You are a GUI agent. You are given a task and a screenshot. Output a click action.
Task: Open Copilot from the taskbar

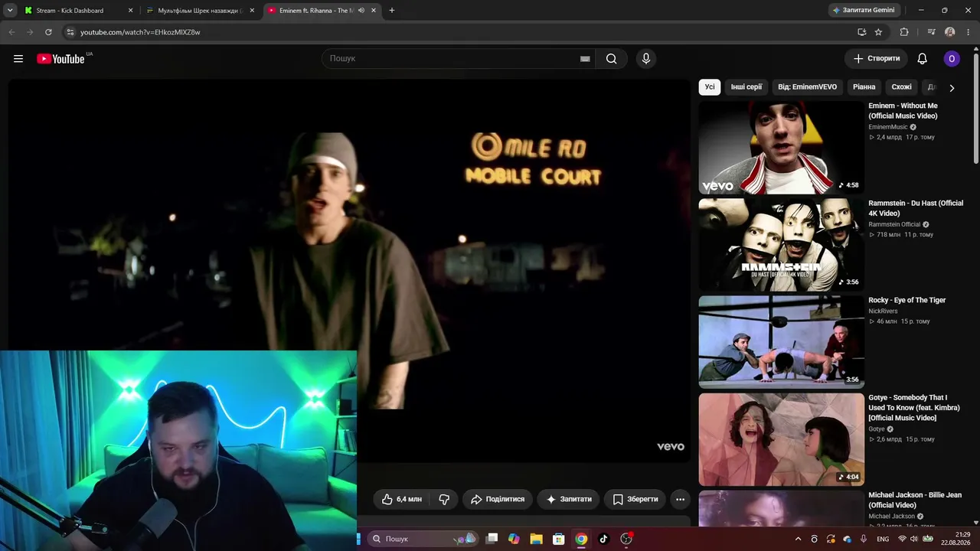click(x=514, y=539)
